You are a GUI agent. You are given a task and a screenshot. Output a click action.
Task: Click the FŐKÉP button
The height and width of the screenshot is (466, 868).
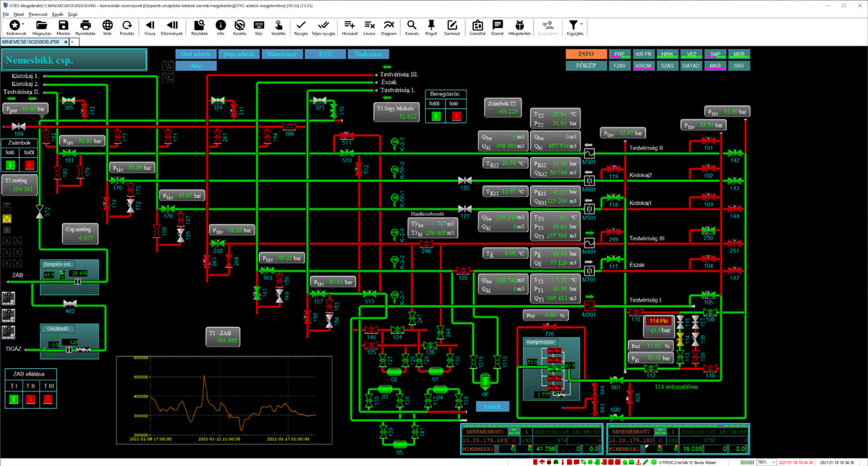coord(586,66)
